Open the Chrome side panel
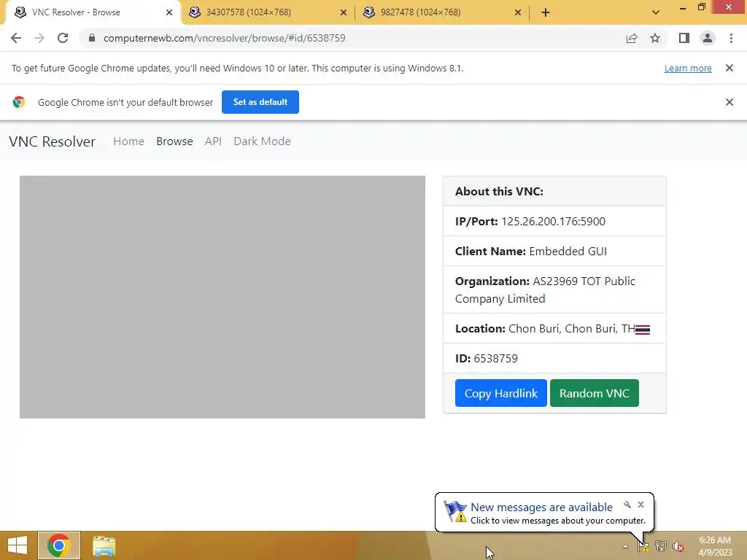The height and width of the screenshot is (560, 747). pyautogui.click(x=684, y=38)
